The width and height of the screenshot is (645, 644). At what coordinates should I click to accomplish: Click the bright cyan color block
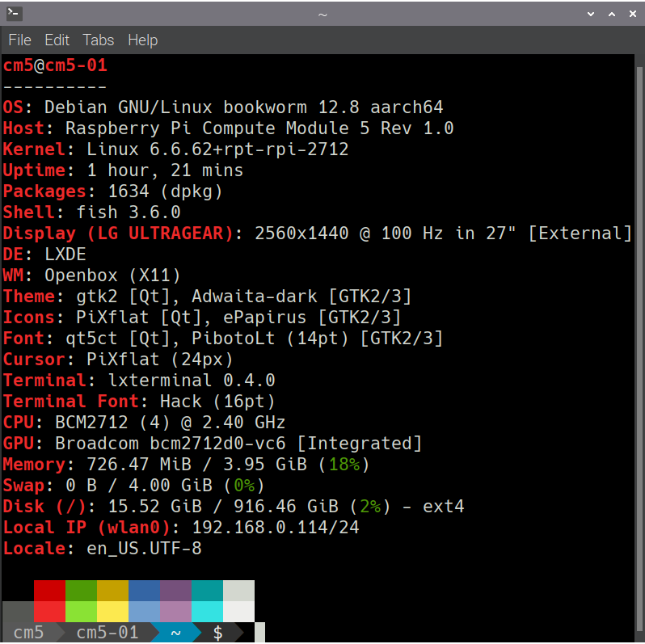[207, 612]
